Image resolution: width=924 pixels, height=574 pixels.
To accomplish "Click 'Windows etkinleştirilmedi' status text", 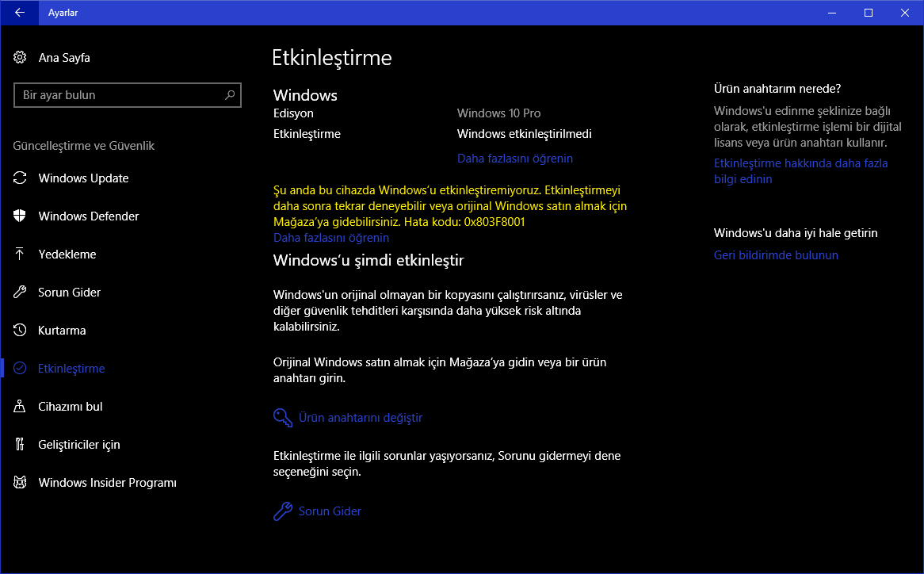I will pos(525,134).
